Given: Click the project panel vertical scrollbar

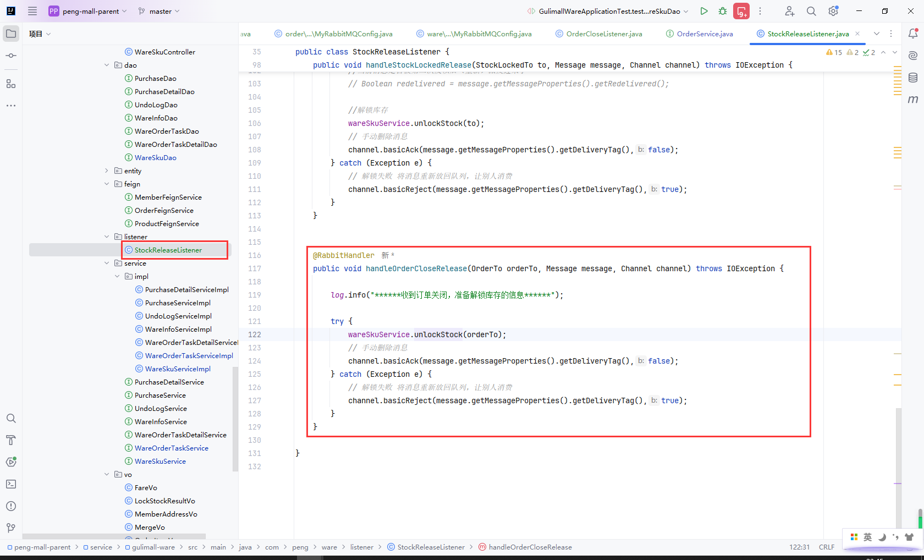Looking at the screenshot, I should [x=235, y=419].
